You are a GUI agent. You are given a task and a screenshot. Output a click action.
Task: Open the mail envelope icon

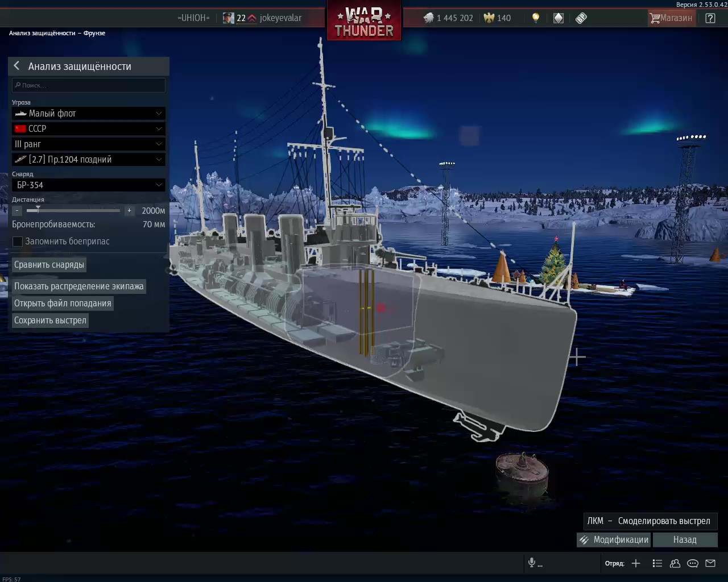(x=710, y=563)
